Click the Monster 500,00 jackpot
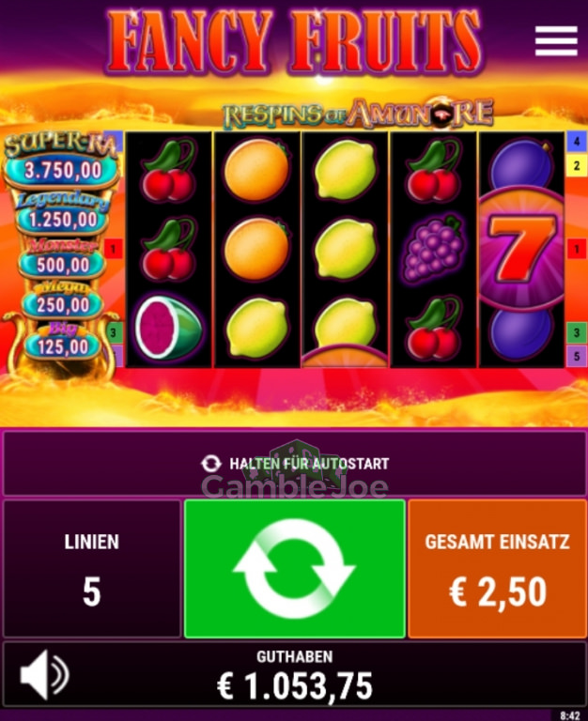This screenshot has height=721, width=588. [x=63, y=259]
